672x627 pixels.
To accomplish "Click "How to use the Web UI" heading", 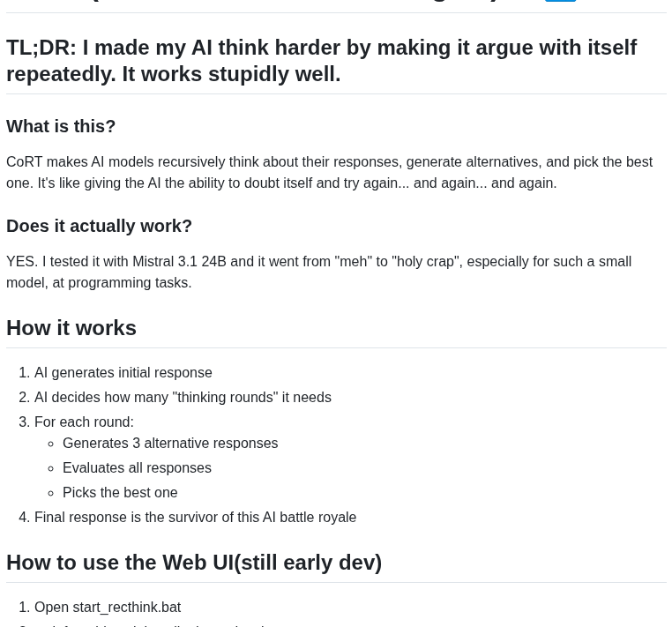I will [x=120, y=562].
